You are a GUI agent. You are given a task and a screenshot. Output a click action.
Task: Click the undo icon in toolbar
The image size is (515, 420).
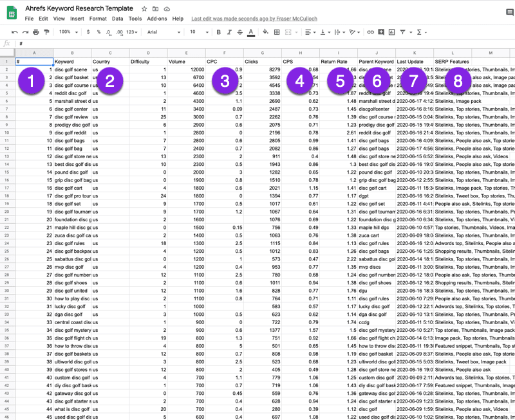coord(14,32)
